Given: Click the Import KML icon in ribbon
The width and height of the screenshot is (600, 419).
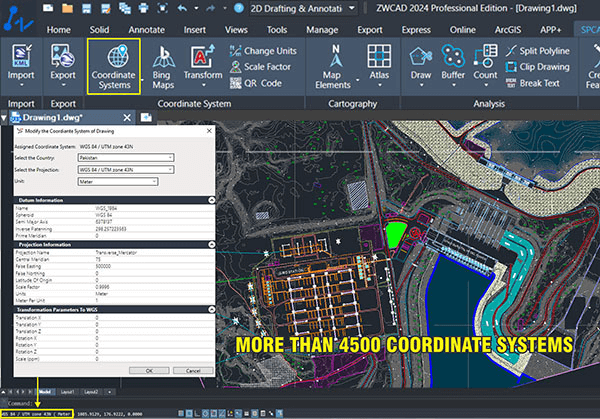Looking at the screenshot, I should (21, 56).
